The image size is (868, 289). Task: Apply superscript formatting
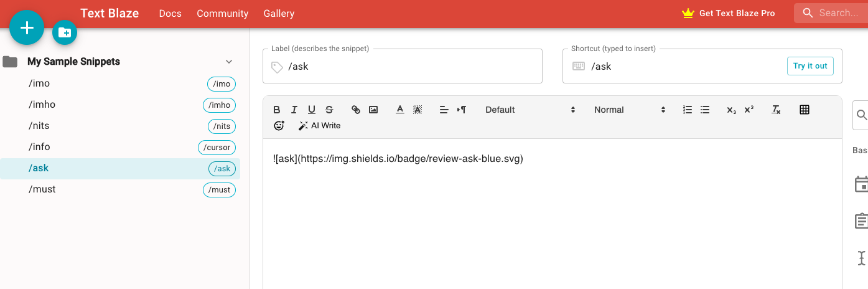pyautogui.click(x=749, y=110)
